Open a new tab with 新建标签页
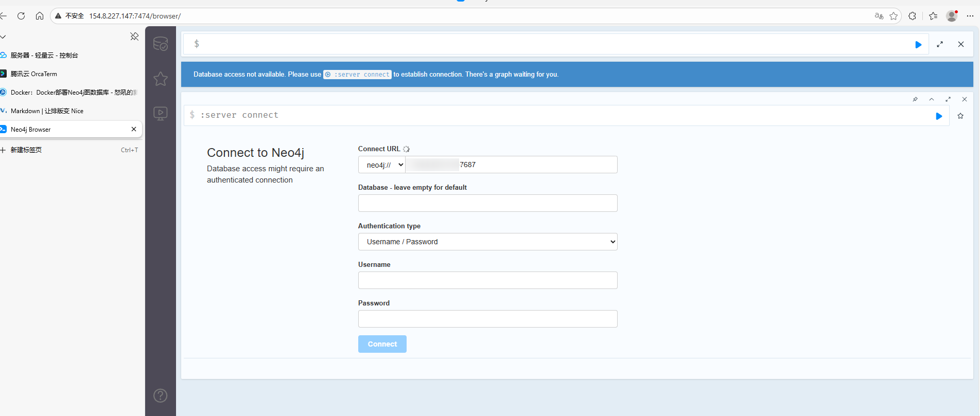The image size is (980, 416). (x=71, y=150)
